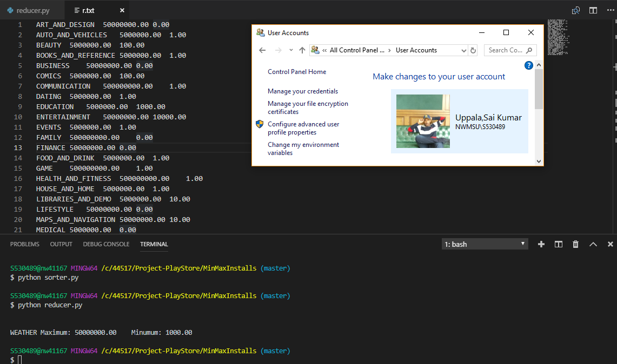Click the 'User Accounts' breadcrumb in address bar
This screenshot has width=617, height=364.
tap(416, 50)
